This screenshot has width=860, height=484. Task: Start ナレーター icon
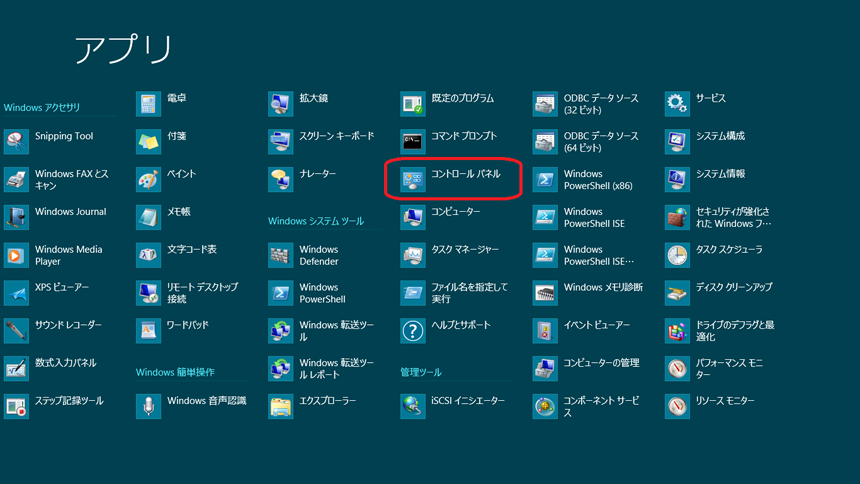pos(280,179)
